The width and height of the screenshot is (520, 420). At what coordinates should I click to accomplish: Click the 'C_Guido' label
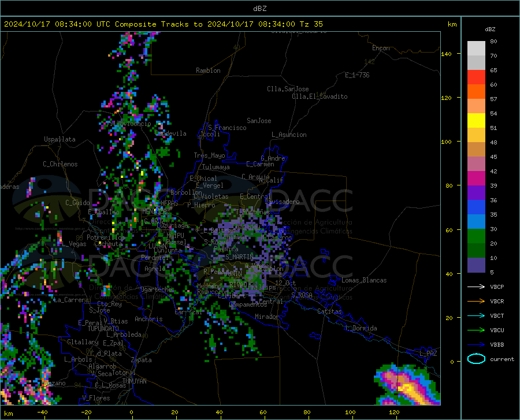77,203
